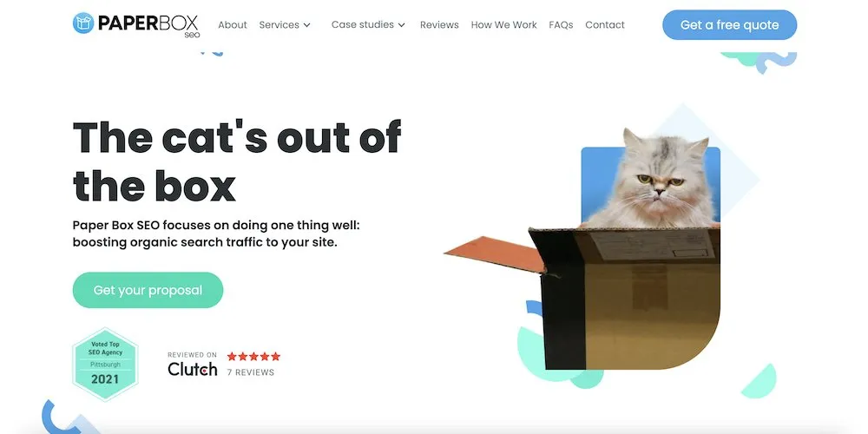Open the Services menu item

[x=279, y=25]
